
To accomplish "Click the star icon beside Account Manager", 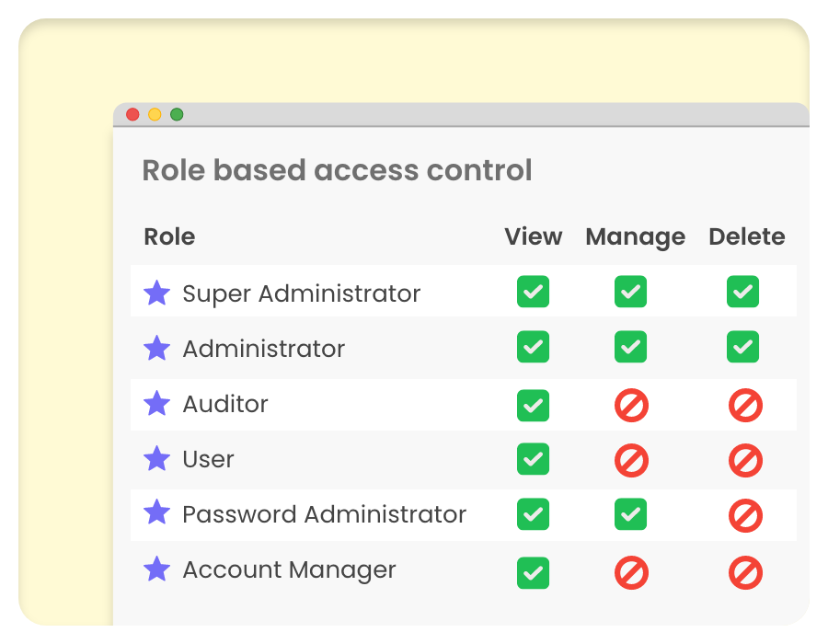I will (157, 569).
